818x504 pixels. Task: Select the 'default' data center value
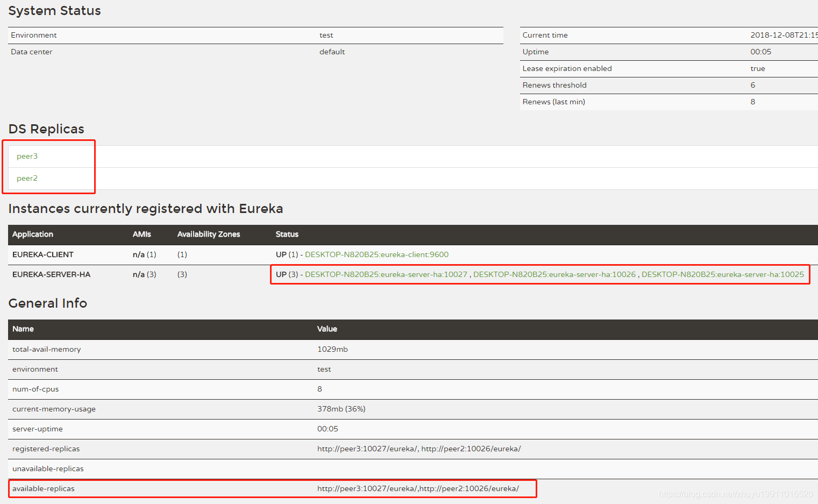click(x=332, y=52)
